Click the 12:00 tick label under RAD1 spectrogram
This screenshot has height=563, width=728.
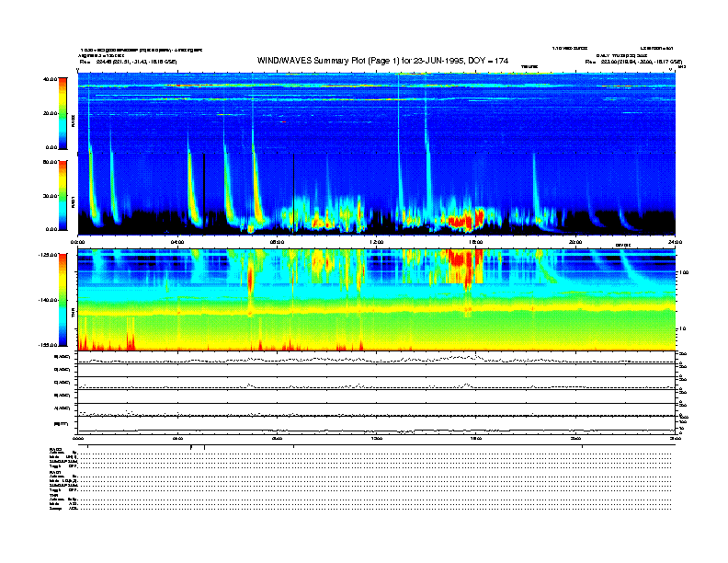pos(377,242)
